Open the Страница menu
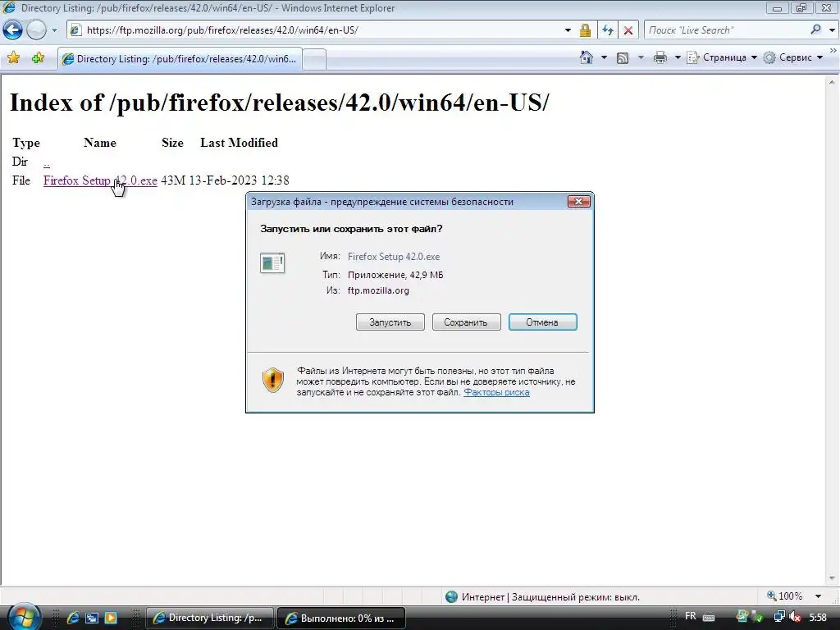The width and height of the screenshot is (840, 630). [722, 57]
